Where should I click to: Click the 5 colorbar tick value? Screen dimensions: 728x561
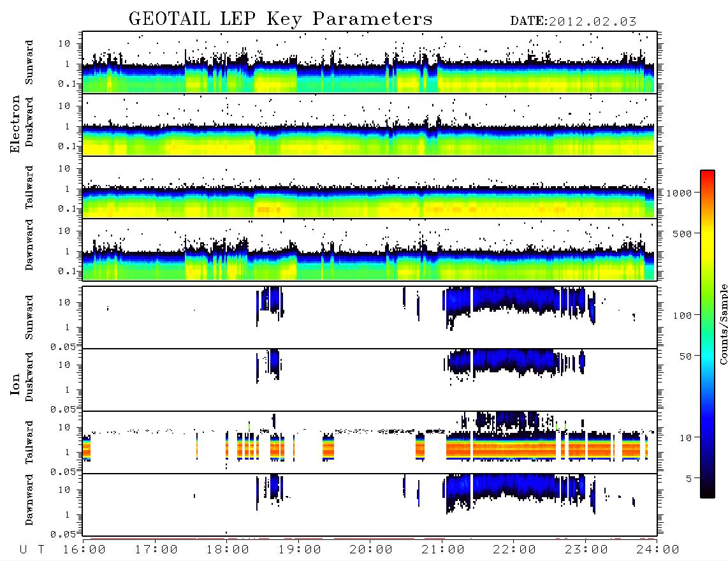pyautogui.click(x=689, y=479)
